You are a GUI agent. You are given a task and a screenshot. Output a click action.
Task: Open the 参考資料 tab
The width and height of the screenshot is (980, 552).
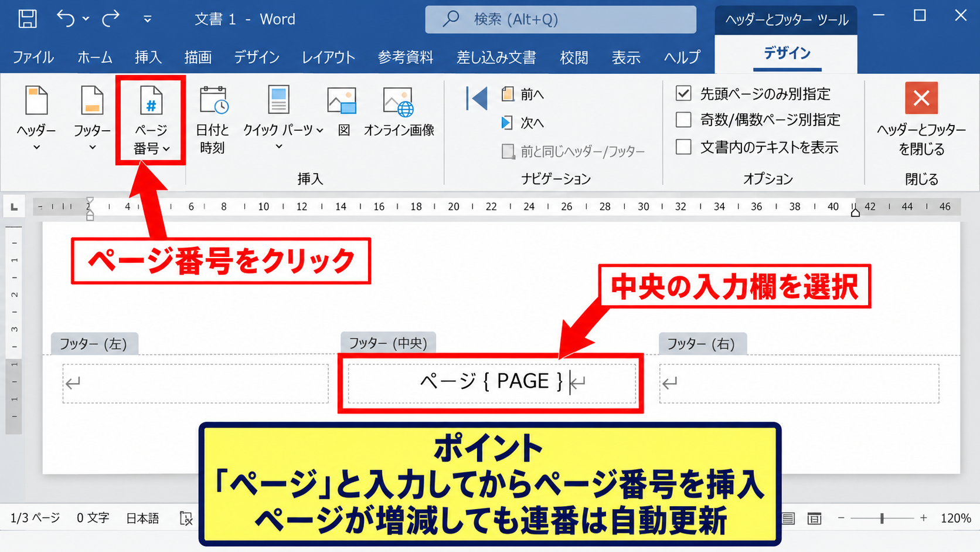click(x=405, y=57)
